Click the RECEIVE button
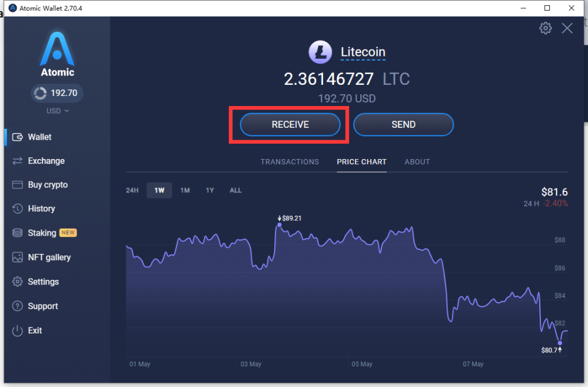 coord(290,124)
